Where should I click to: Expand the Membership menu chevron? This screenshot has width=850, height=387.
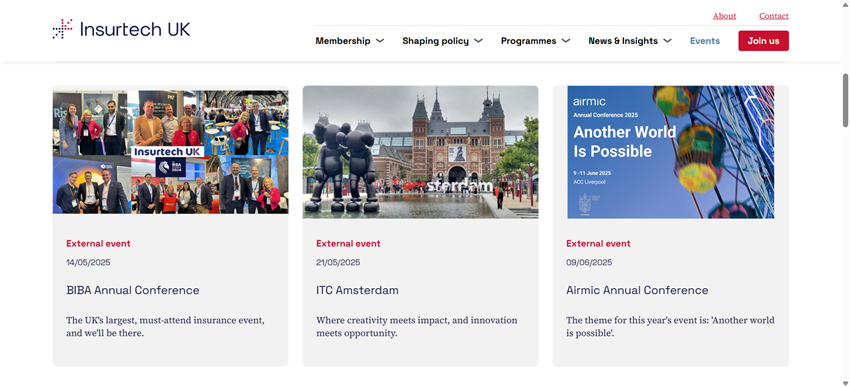coord(380,41)
